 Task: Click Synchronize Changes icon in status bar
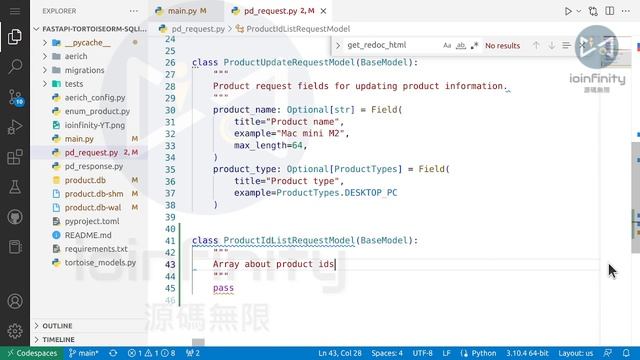pyautogui.click(x=113, y=353)
